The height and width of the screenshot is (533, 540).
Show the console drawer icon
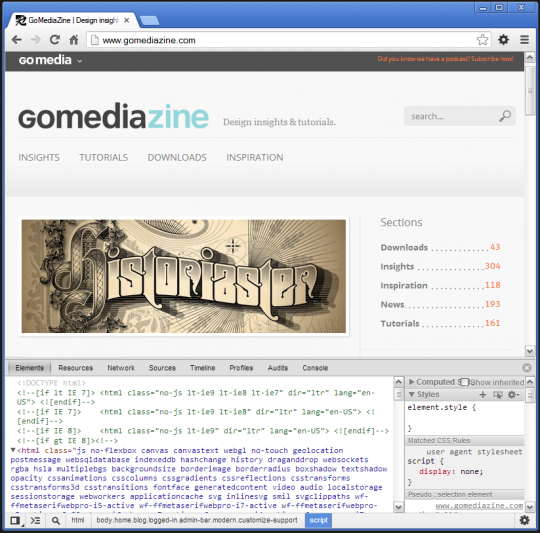click(x=35, y=520)
